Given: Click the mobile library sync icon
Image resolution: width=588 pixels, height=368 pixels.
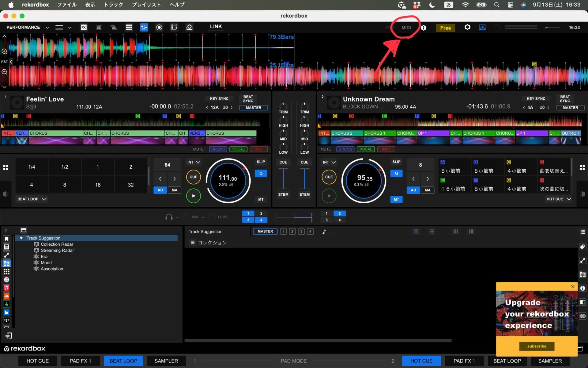Looking at the screenshot, I should coord(8,336).
